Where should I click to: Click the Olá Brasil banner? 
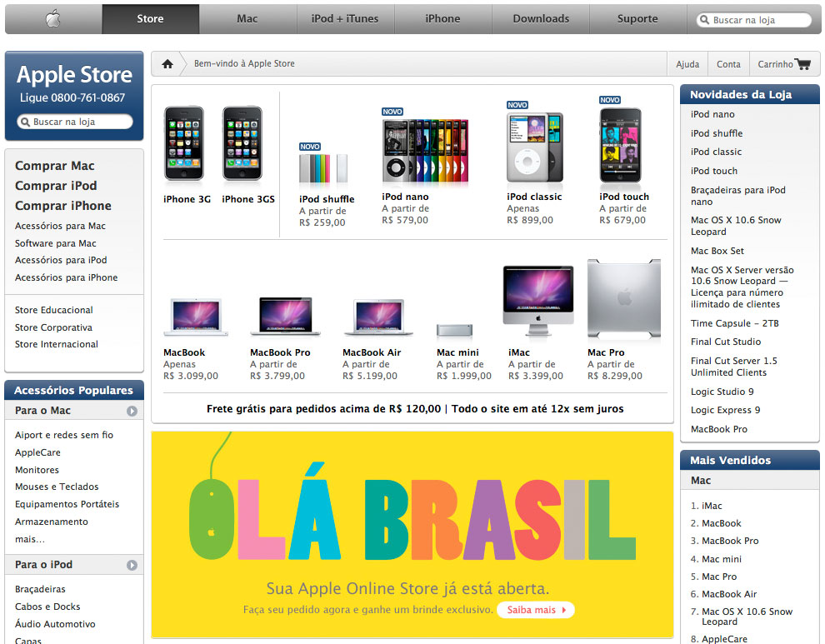tap(412, 535)
